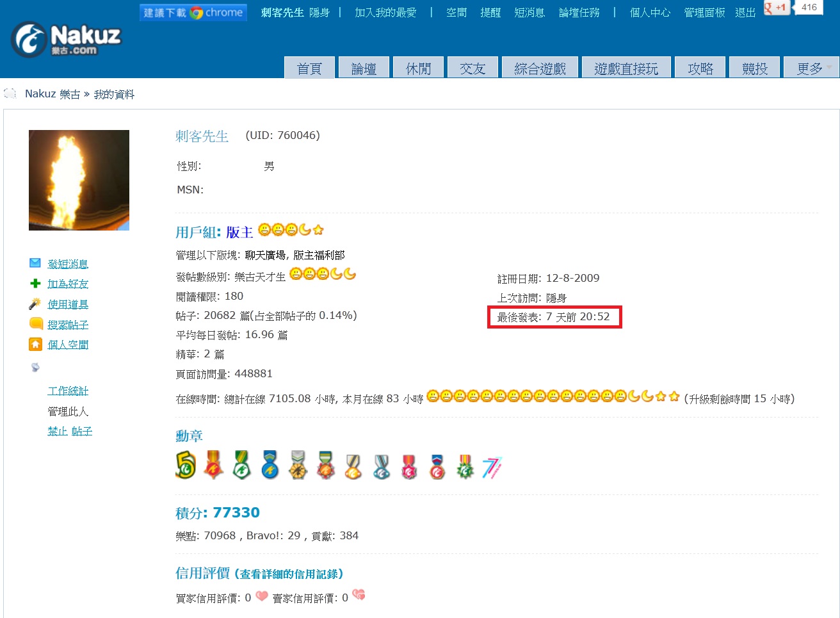
Task: Click the red star medal with orange ribbon
Action: coord(213,465)
